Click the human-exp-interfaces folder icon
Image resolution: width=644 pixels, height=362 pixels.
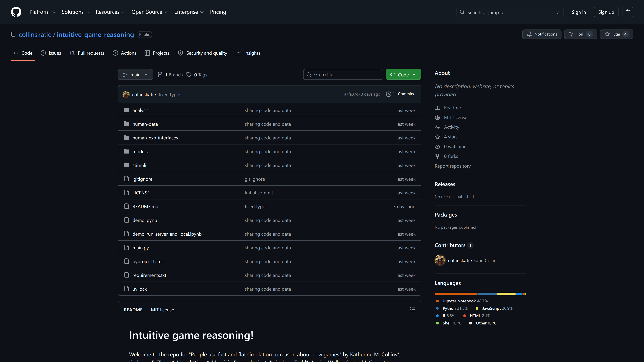point(126,138)
